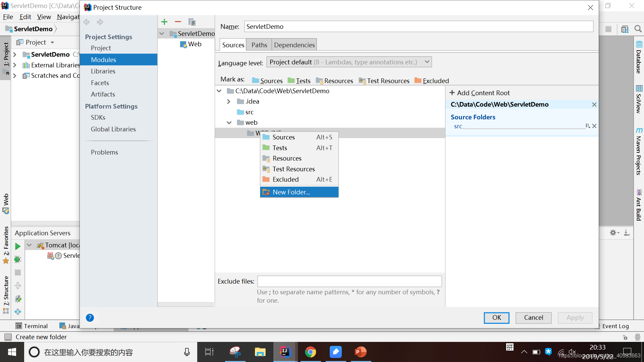This screenshot has width=644, height=362.
Task: Remove the selected module with the red minus
Action: 178,22
